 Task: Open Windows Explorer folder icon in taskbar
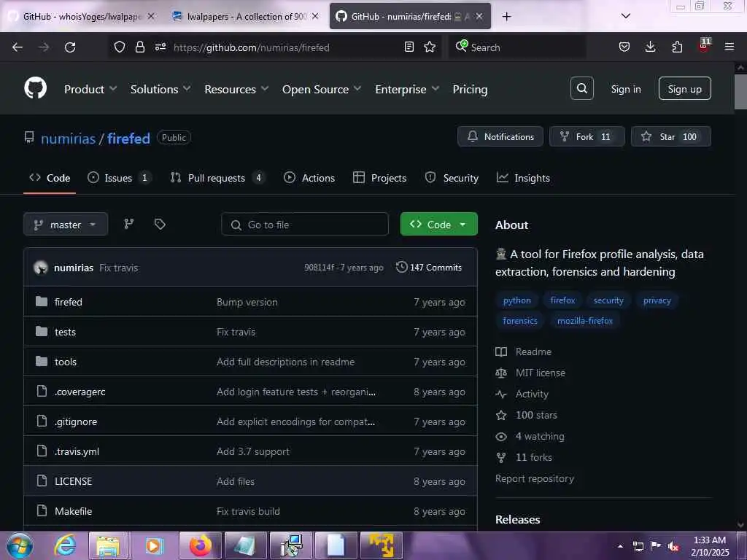pyautogui.click(x=109, y=545)
